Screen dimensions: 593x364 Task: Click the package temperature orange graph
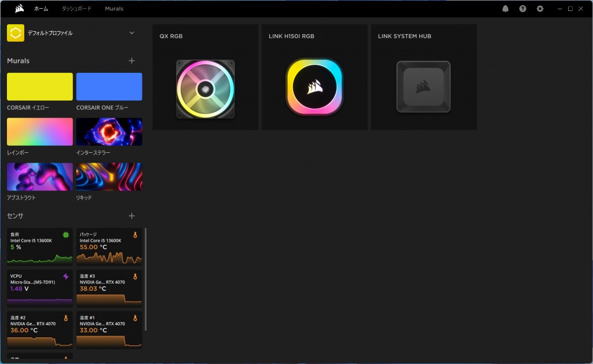[x=109, y=258]
